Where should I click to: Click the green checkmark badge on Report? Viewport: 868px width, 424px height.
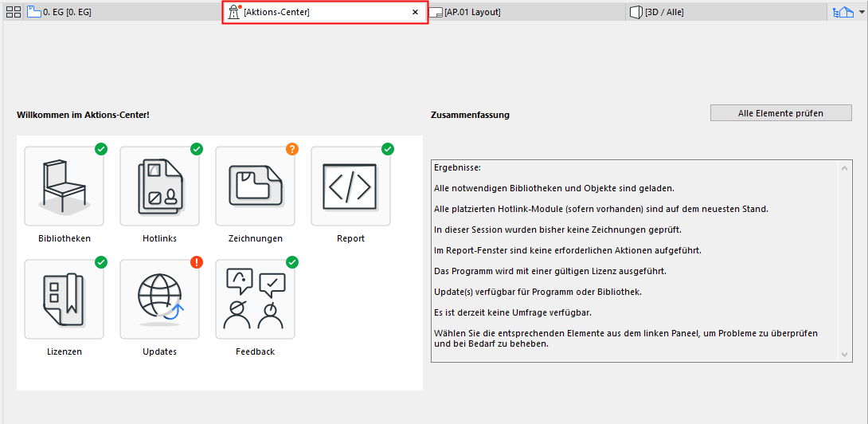point(388,148)
